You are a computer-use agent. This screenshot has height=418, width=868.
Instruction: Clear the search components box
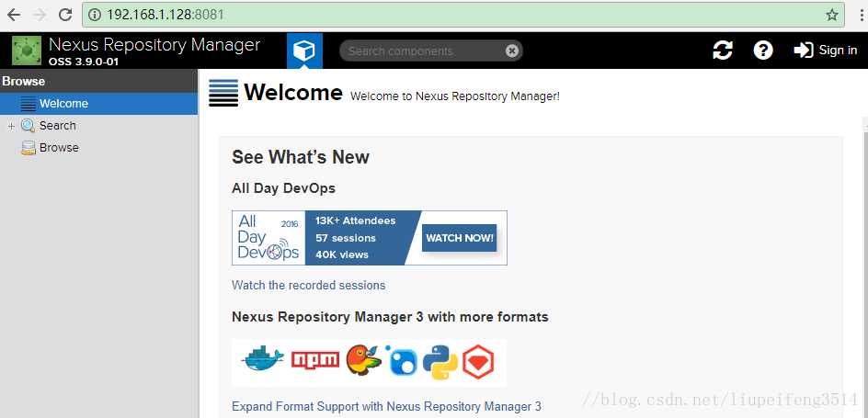click(x=512, y=51)
